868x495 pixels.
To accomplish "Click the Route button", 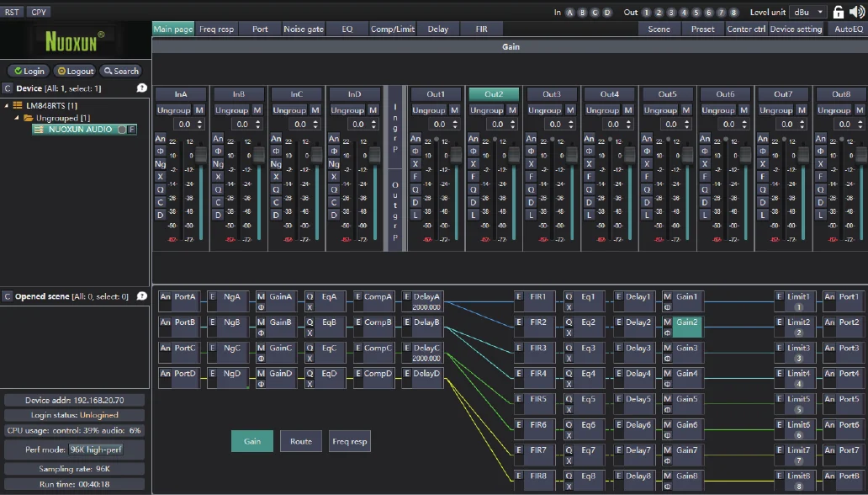I will 300,441.
